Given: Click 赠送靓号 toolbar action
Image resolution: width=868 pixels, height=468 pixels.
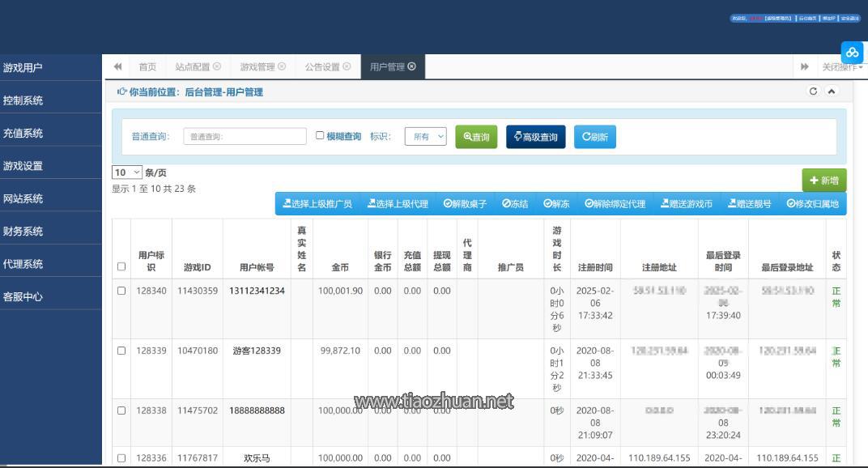Looking at the screenshot, I should pos(750,204).
